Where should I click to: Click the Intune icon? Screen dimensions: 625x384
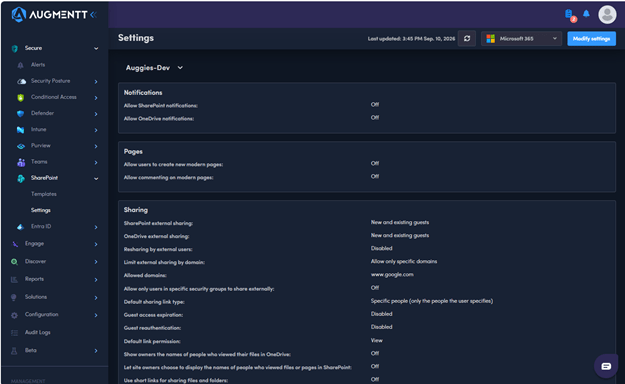[x=21, y=130]
